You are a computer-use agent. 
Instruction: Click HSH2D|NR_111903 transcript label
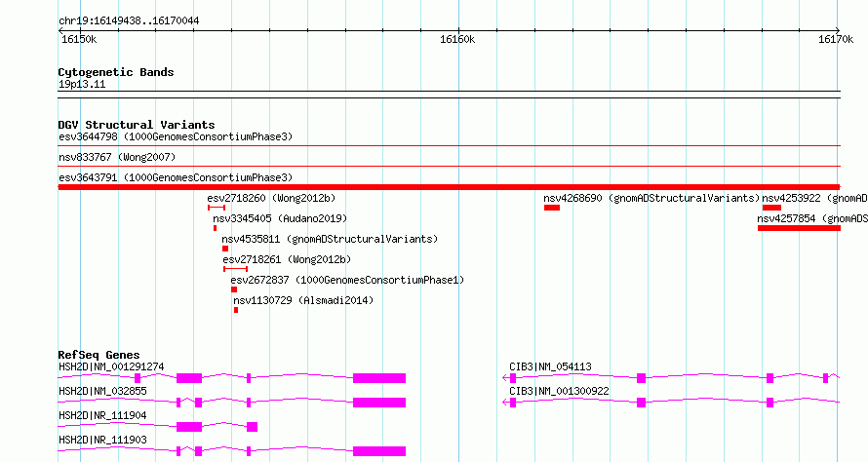click(x=103, y=440)
